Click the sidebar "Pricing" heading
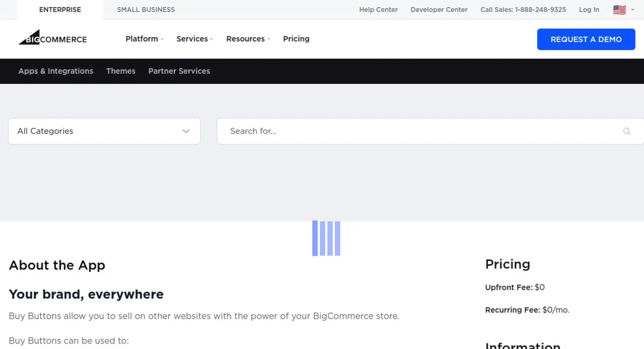644x349 pixels. [x=508, y=264]
